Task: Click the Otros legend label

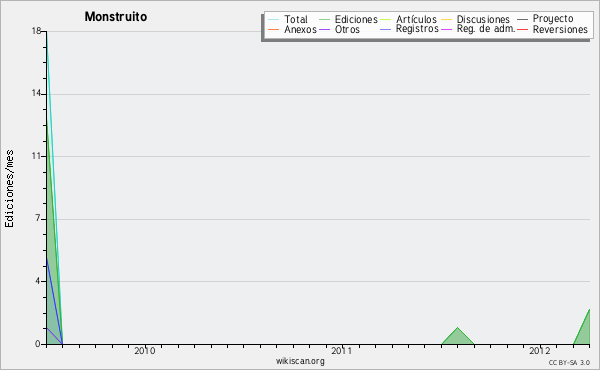Action: click(347, 29)
